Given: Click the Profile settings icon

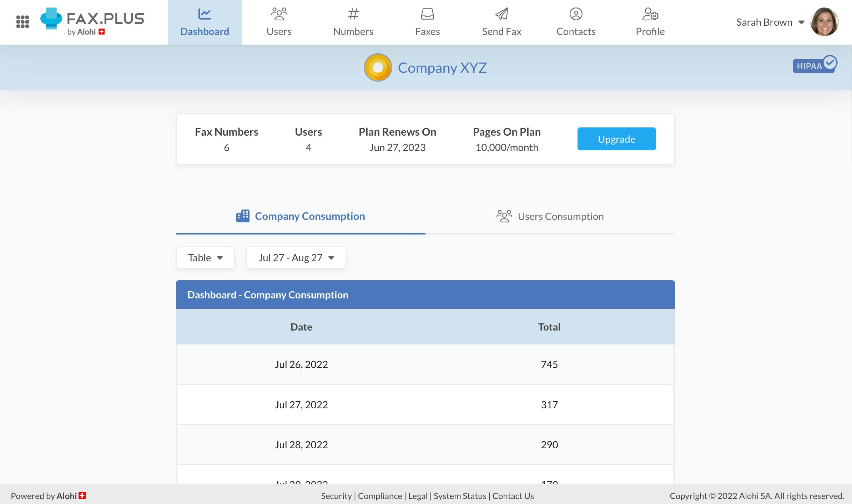Looking at the screenshot, I should click(x=650, y=14).
